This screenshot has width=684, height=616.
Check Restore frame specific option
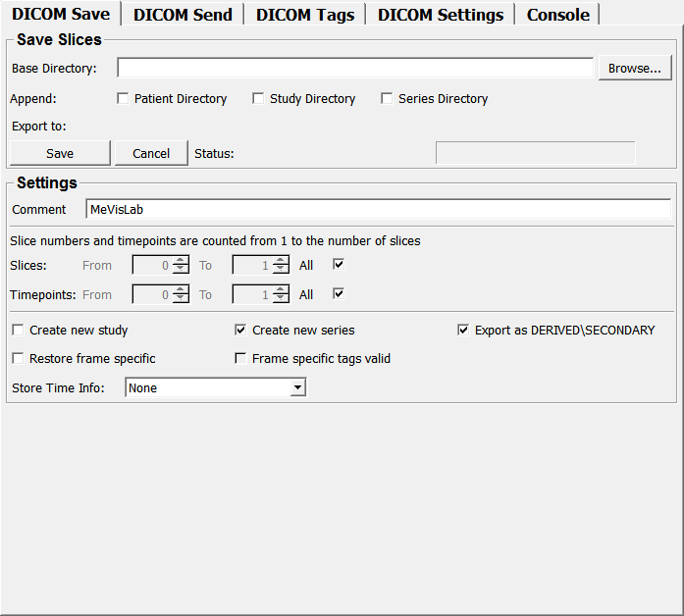point(18,359)
